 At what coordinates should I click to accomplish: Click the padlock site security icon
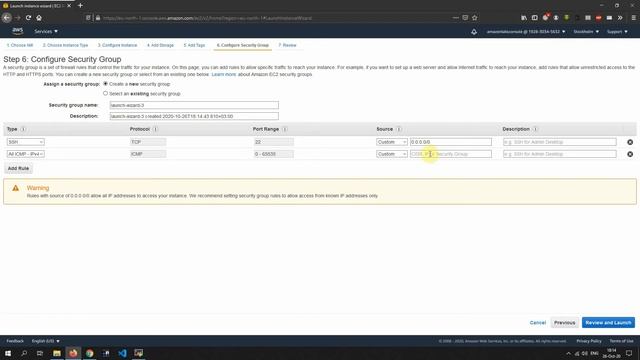98,18
